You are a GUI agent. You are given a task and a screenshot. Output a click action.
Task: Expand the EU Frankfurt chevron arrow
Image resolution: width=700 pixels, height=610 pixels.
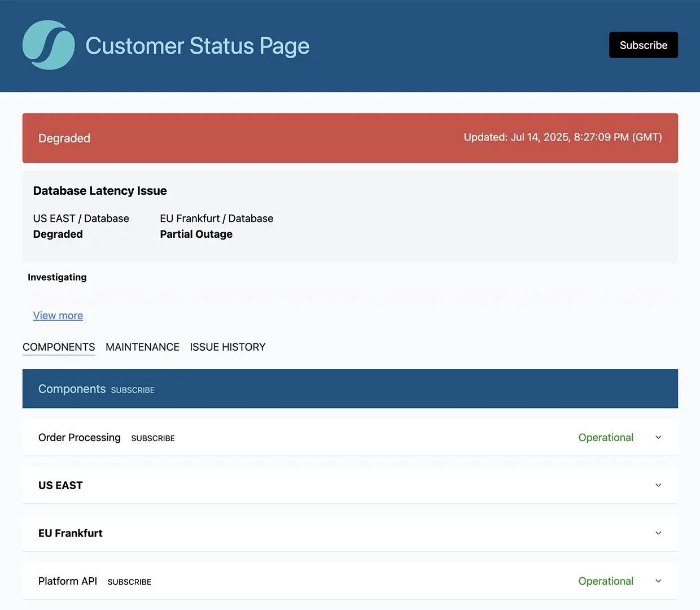(x=658, y=533)
